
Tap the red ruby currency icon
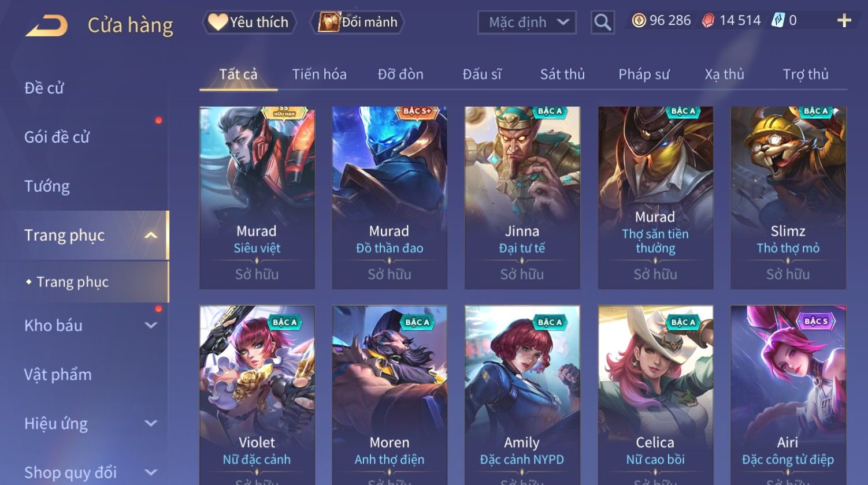click(708, 21)
